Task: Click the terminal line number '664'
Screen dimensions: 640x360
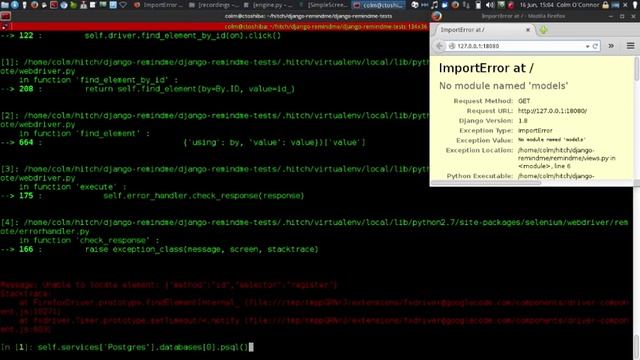Action: (26, 142)
